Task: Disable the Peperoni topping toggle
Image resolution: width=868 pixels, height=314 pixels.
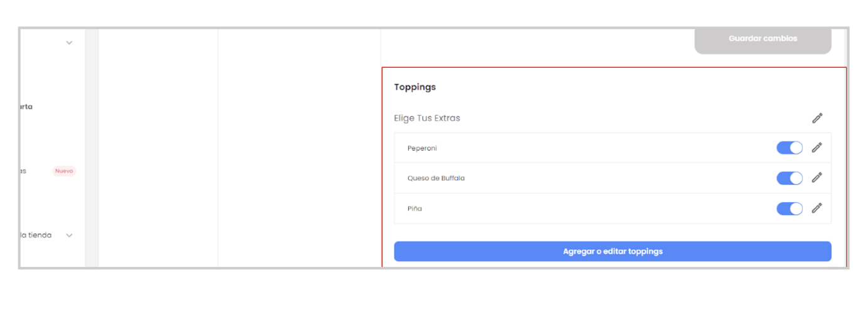Action: (x=790, y=148)
